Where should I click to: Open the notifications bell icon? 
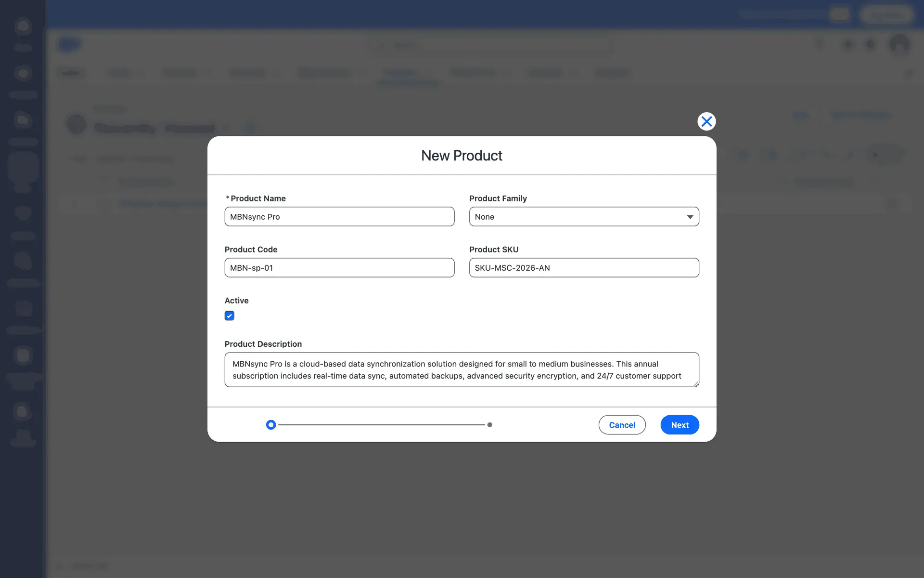click(870, 45)
